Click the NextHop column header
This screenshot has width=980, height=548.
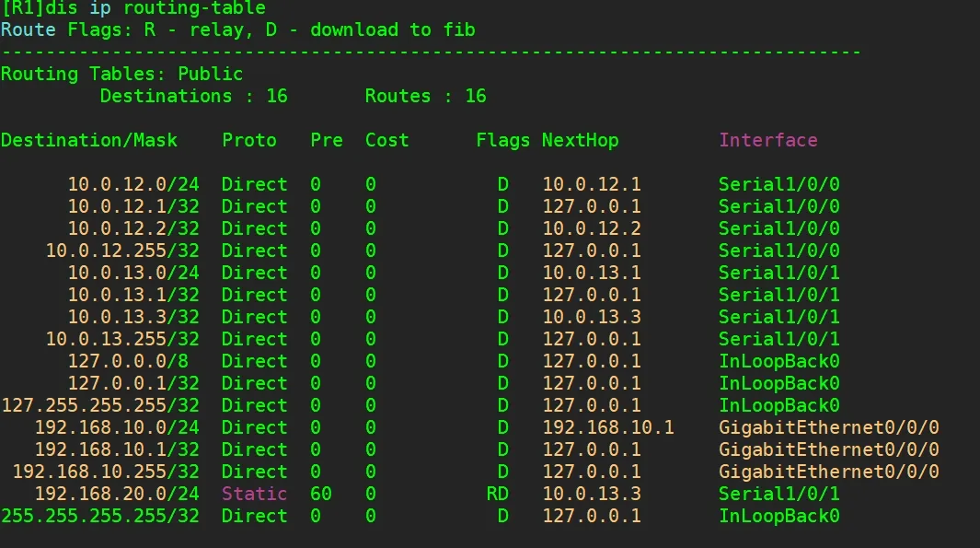pyautogui.click(x=580, y=140)
